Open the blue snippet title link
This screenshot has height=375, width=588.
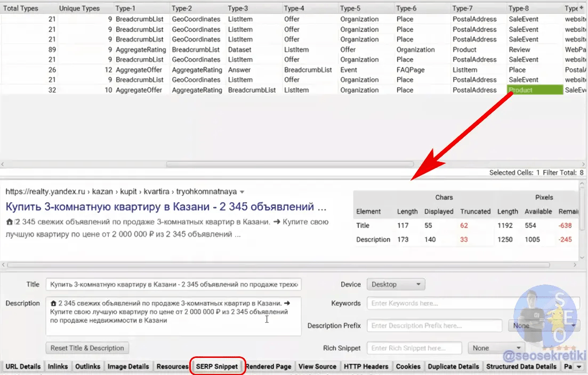pos(166,207)
